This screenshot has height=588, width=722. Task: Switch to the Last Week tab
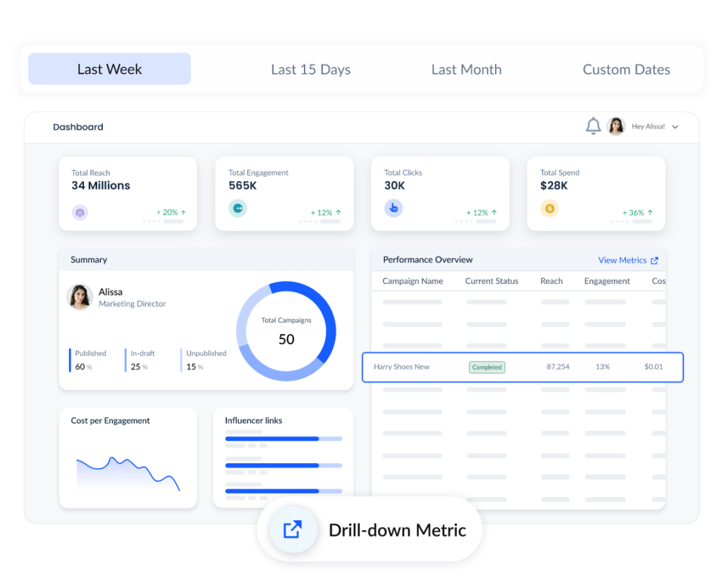point(109,68)
